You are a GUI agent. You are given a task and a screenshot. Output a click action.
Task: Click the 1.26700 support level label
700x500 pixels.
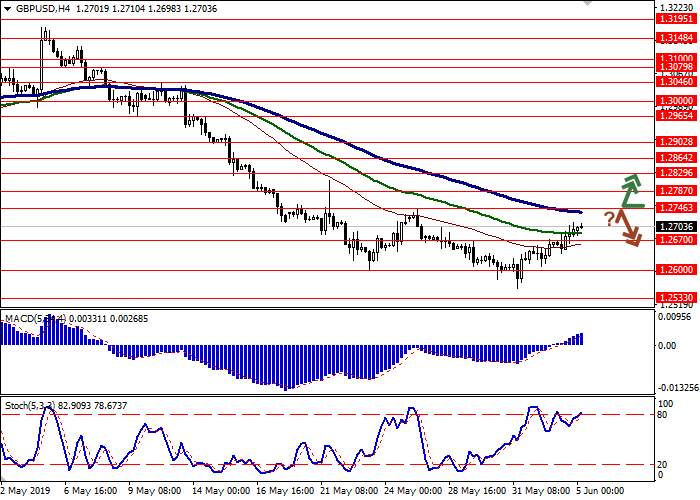tap(675, 240)
